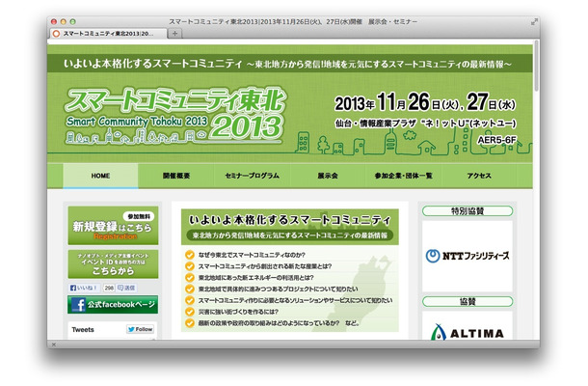
Task: Click the スマートコミュニティ東北 2013 site logo
Action: point(174,116)
